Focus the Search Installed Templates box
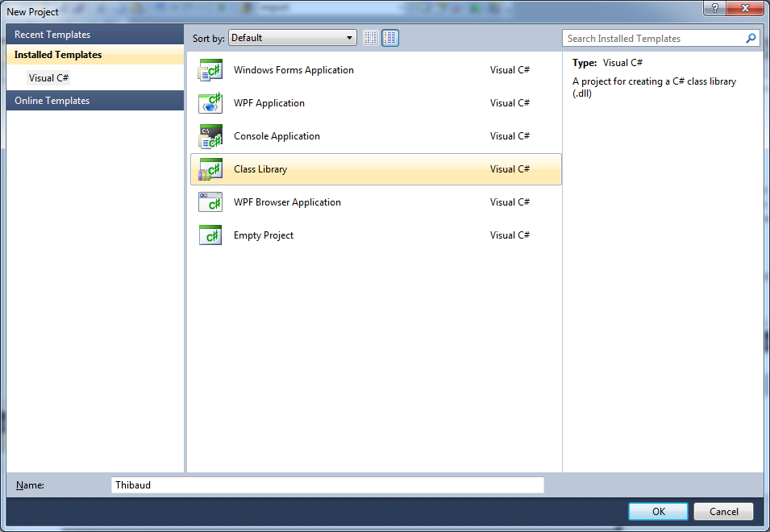Image resolution: width=770 pixels, height=532 pixels. (653, 39)
